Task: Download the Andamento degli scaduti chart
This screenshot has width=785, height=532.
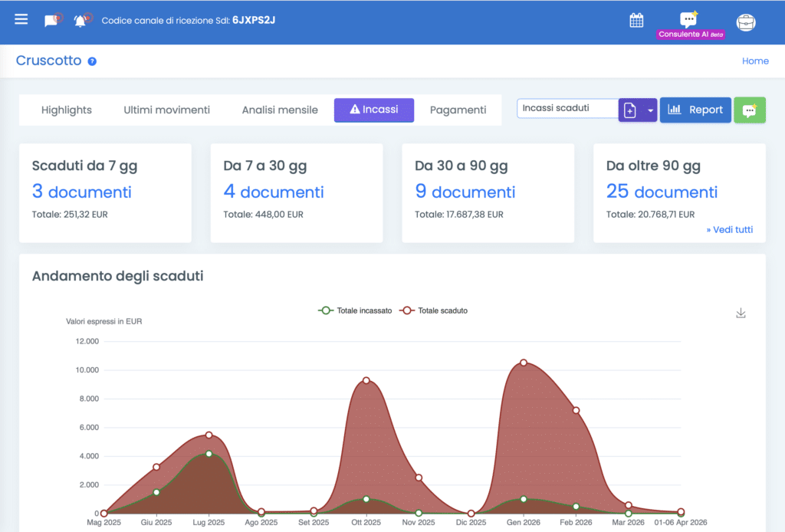Action: [741, 313]
